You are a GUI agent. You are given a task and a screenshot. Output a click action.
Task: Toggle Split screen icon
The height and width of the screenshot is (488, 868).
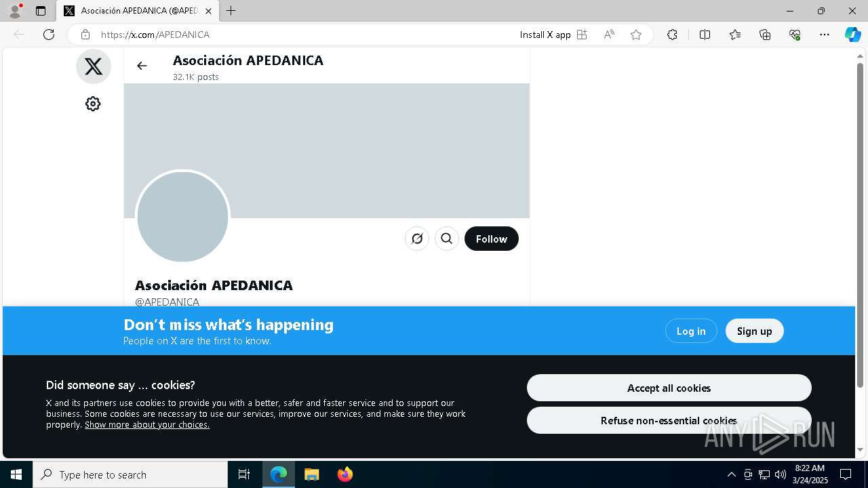(x=705, y=35)
